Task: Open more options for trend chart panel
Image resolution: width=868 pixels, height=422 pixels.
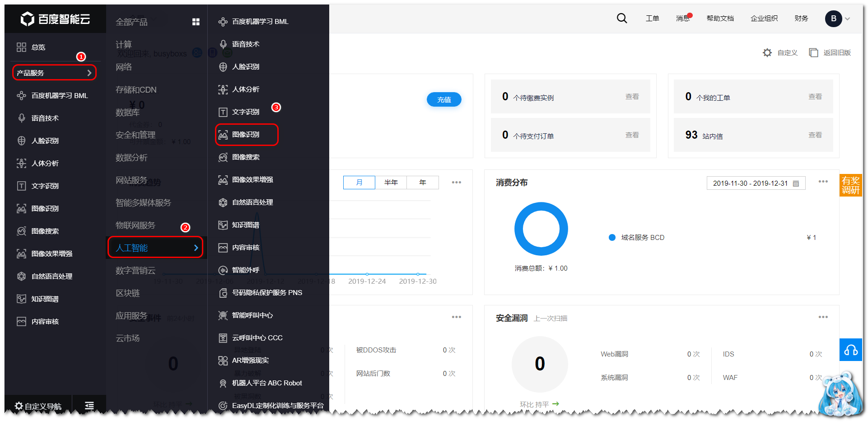Action: coord(457,182)
